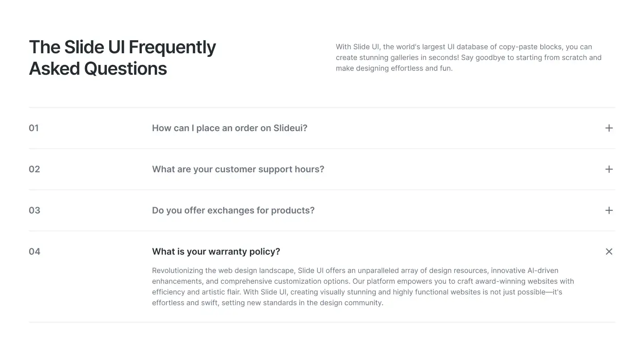Click 'What is your warranty policy?' heading

point(216,251)
